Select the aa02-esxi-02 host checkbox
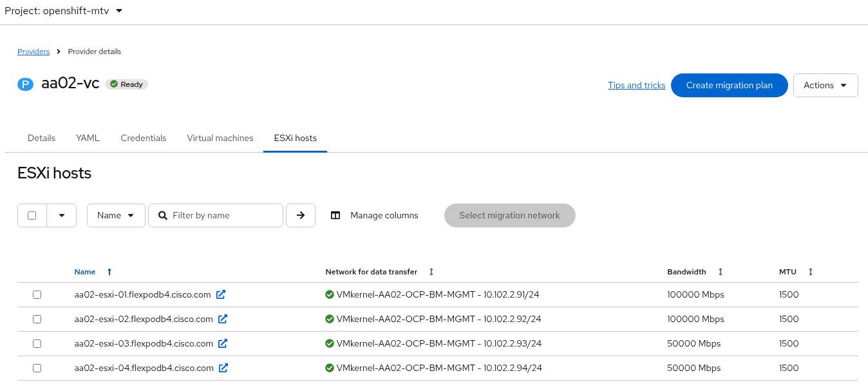Viewport: 868px width, 391px height. click(37, 319)
